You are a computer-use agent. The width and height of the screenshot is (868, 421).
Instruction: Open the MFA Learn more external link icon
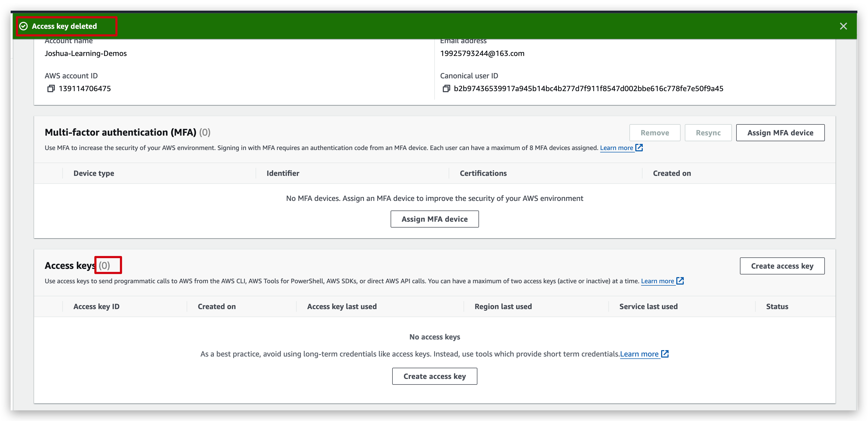tap(639, 148)
